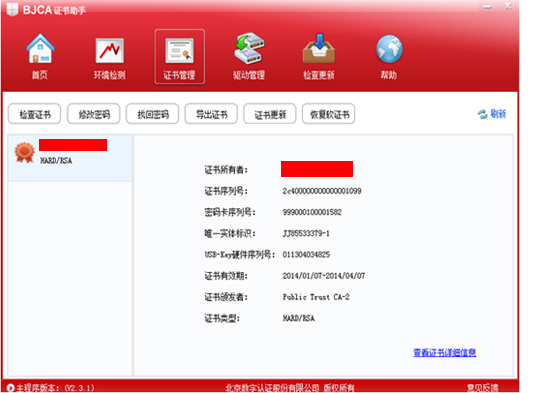The height and width of the screenshot is (393, 536).
Task: Click the 修改密码 button
Action: pyautogui.click(x=94, y=114)
